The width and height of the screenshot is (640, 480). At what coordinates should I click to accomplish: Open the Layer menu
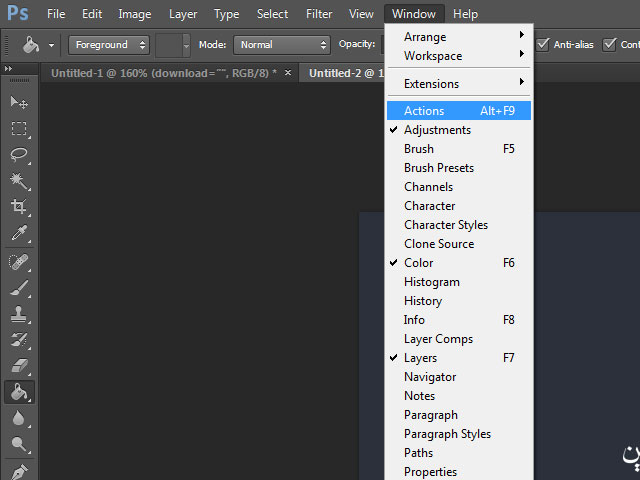pyautogui.click(x=183, y=14)
